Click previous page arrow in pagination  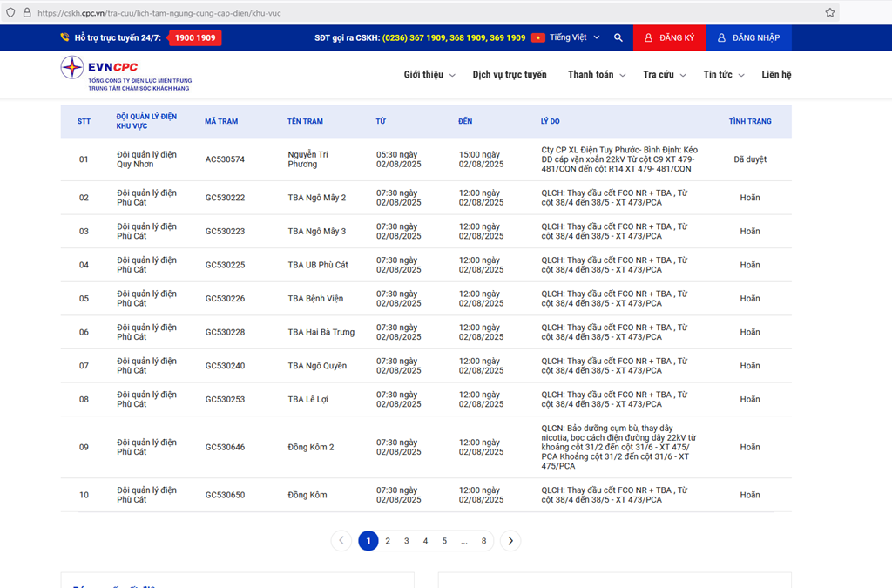[x=341, y=541]
